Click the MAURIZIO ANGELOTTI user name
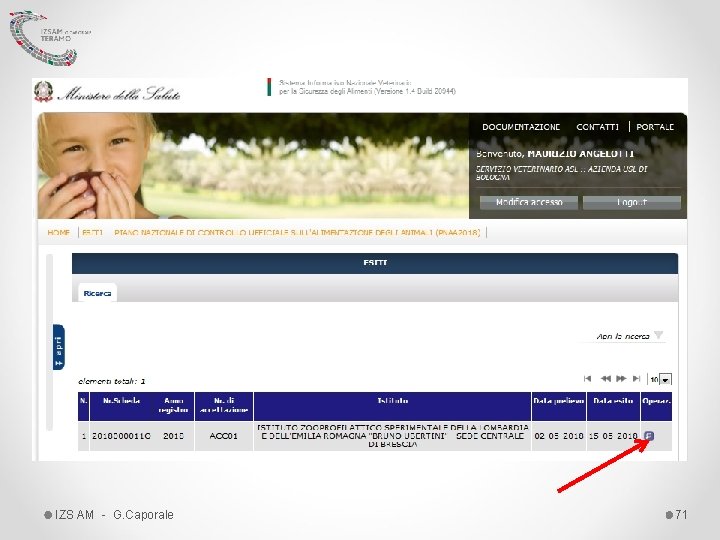 coord(581,153)
